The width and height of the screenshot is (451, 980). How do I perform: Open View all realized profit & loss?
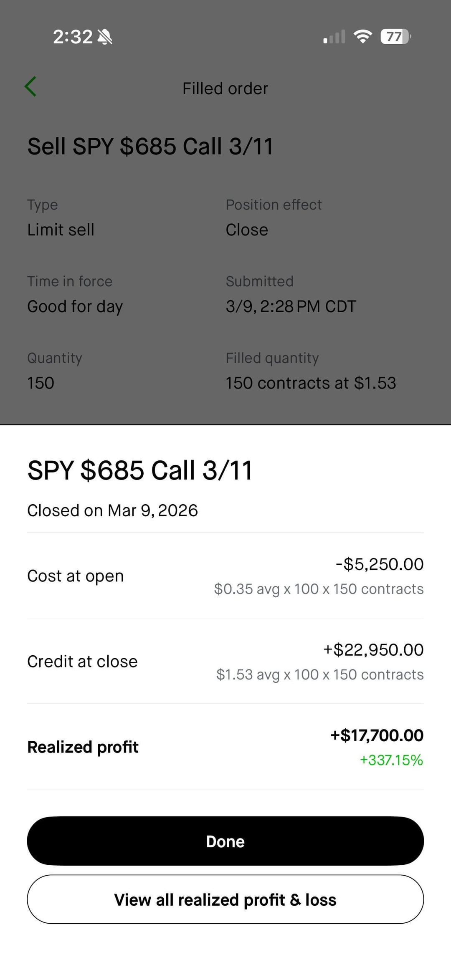pyautogui.click(x=225, y=899)
